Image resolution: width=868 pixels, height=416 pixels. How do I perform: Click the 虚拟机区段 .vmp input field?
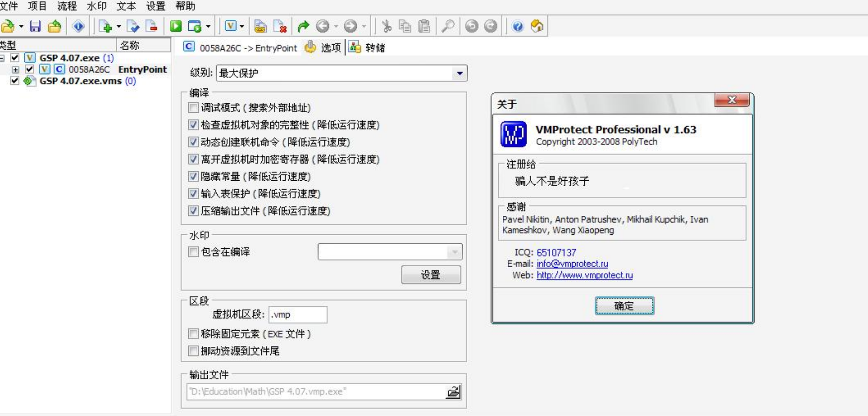pos(298,315)
